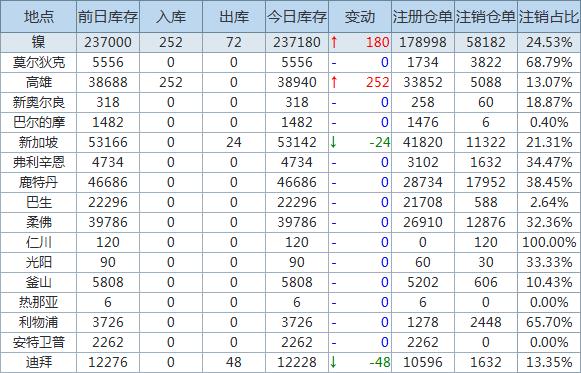Click the red up arrow in 高雄 row
The height and width of the screenshot is (373, 581).
point(334,82)
